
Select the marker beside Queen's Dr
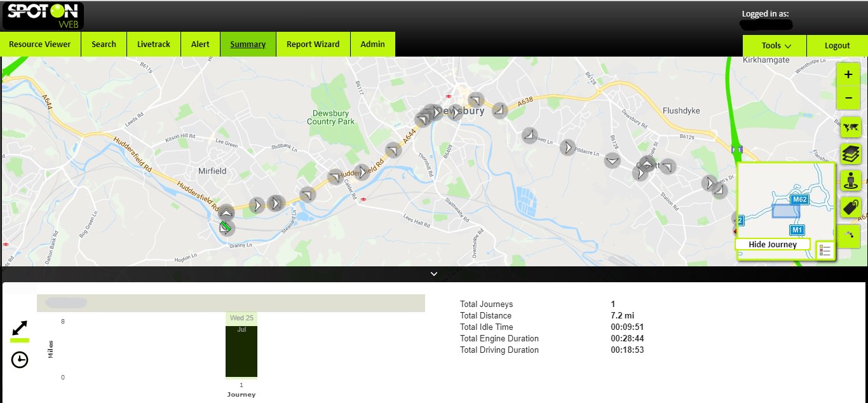709,183
